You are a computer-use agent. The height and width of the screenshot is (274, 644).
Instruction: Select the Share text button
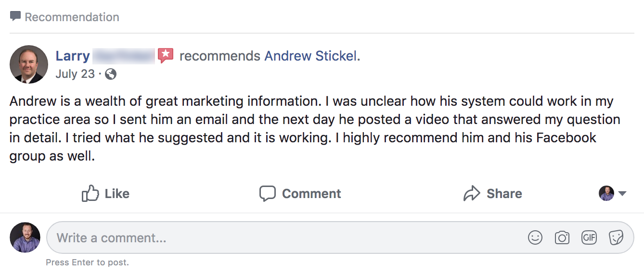point(504,194)
